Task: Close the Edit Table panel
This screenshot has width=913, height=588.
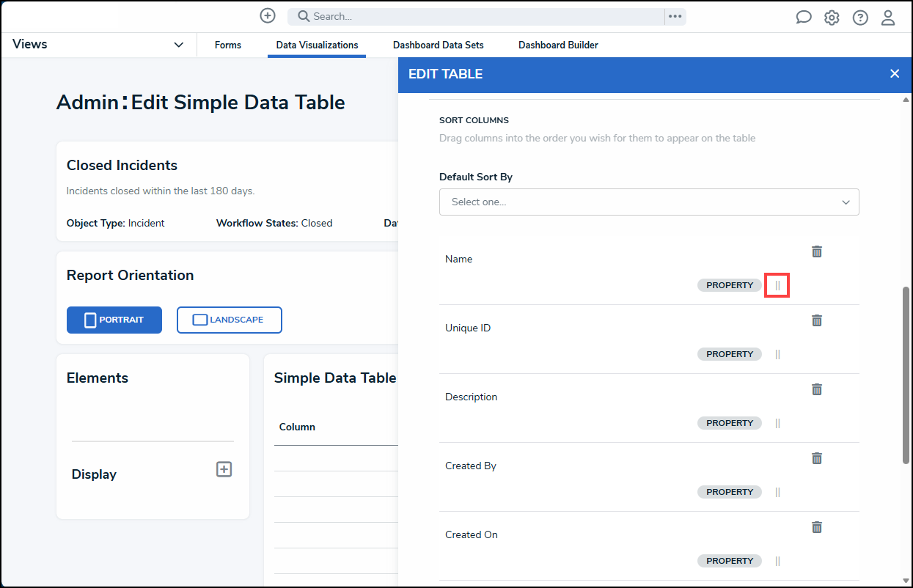Action: [895, 73]
